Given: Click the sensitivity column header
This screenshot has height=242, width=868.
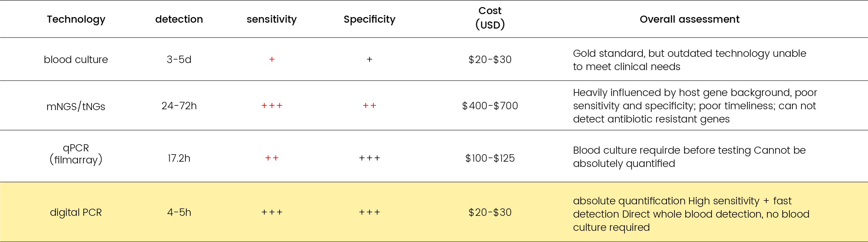Looking at the screenshot, I should tap(272, 19).
